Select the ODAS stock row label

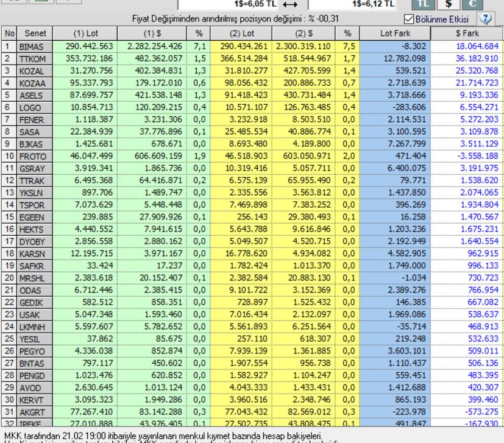click(35, 291)
